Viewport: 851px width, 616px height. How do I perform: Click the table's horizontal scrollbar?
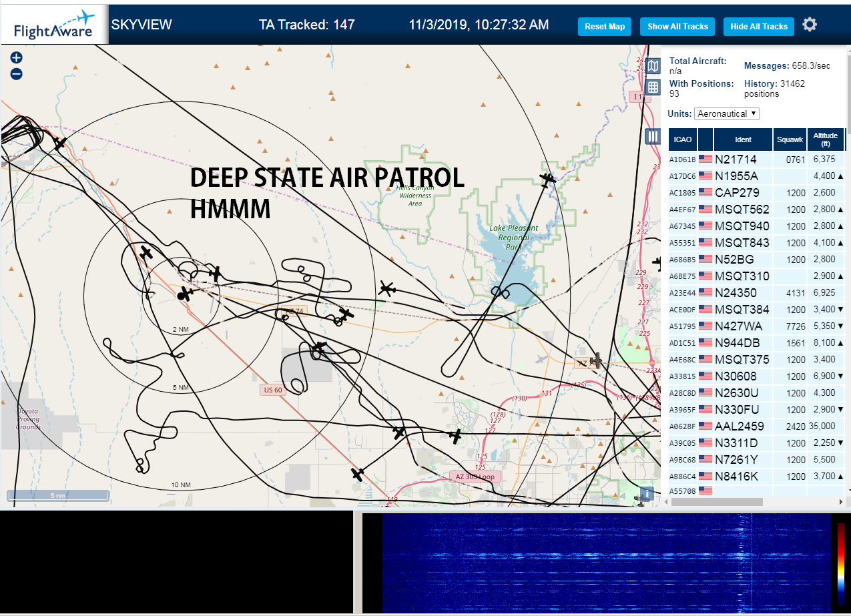[x=718, y=501]
